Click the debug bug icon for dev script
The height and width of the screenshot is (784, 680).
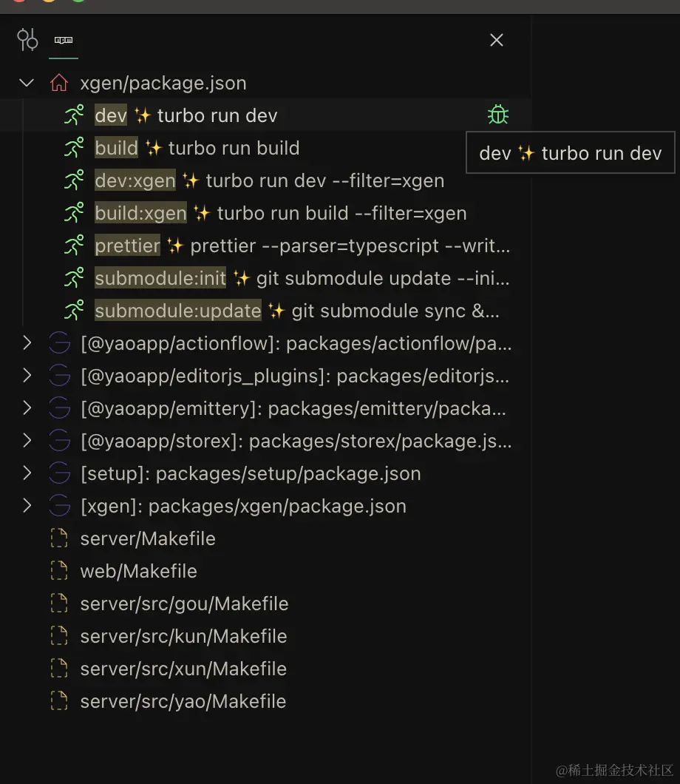coord(498,115)
